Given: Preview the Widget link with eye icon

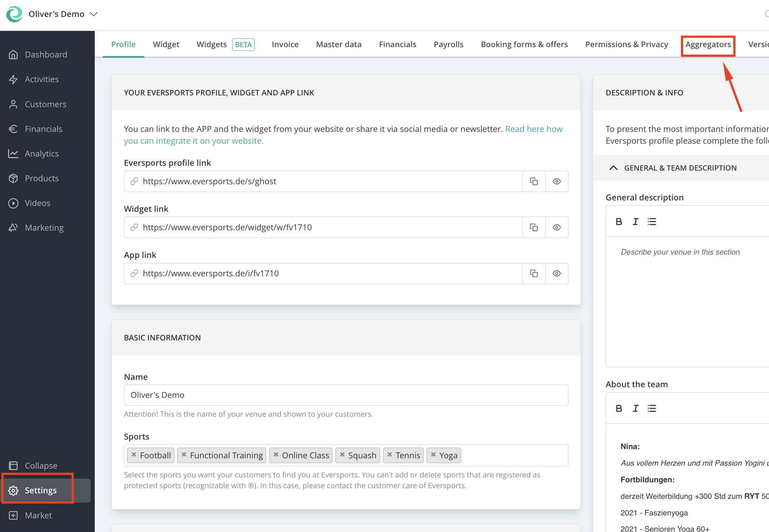Looking at the screenshot, I should (557, 227).
